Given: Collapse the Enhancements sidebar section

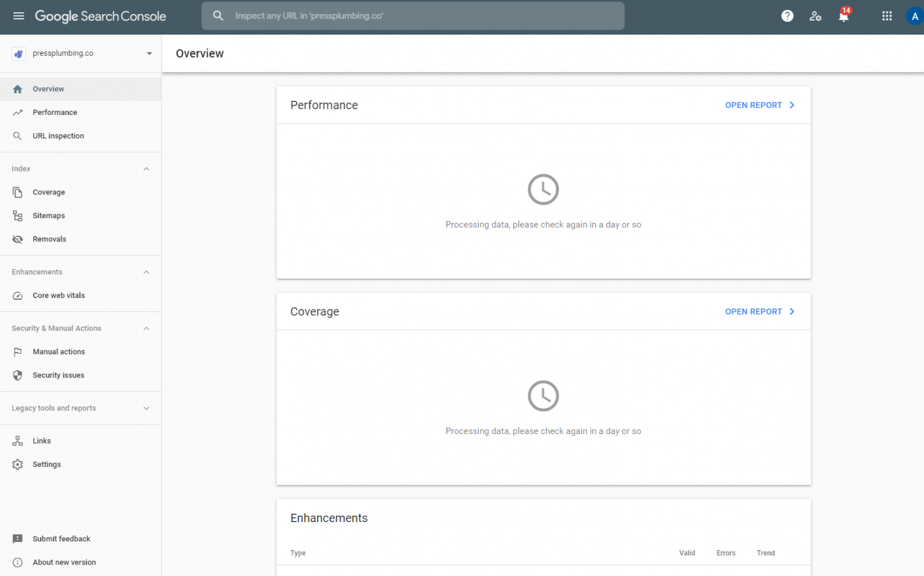Looking at the screenshot, I should [x=146, y=272].
